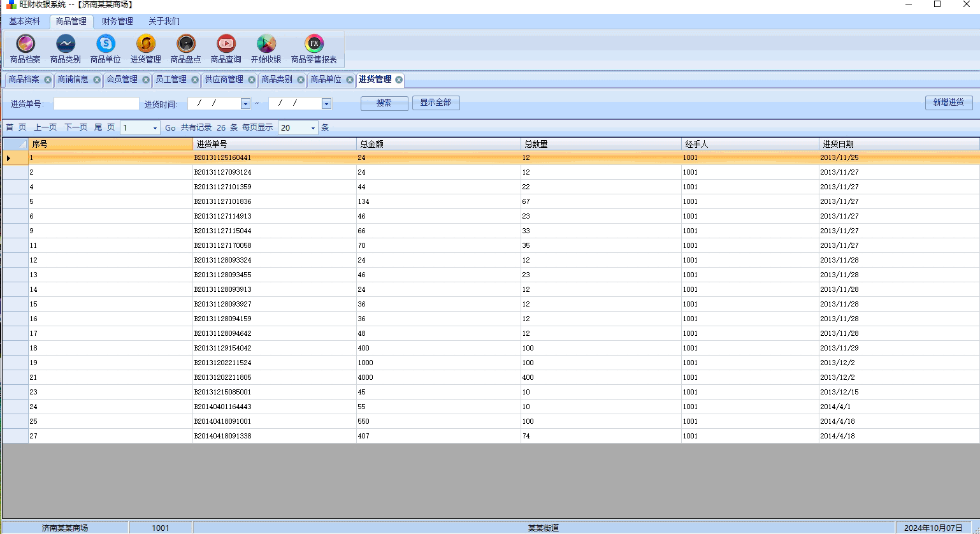Click date cell 2013/12/15
The image size is (980, 534).
point(899,392)
